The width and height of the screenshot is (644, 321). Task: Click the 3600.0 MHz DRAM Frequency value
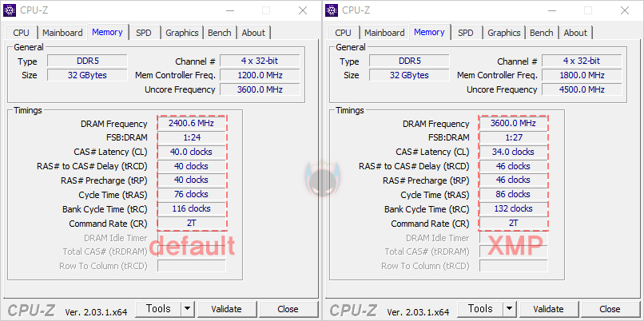pos(514,123)
